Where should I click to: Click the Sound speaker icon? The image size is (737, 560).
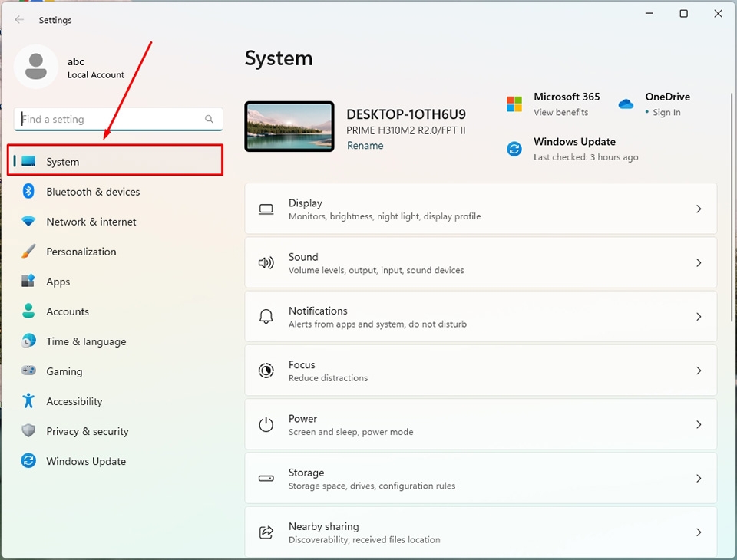click(x=266, y=262)
